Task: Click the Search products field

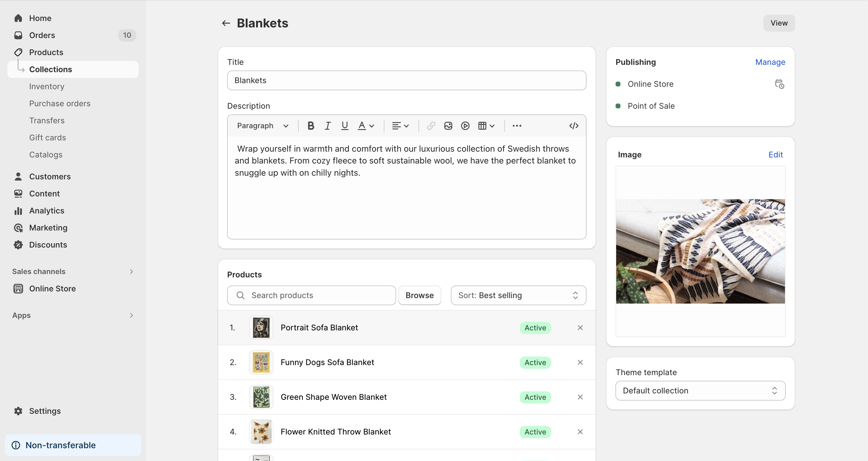Action: click(312, 295)
